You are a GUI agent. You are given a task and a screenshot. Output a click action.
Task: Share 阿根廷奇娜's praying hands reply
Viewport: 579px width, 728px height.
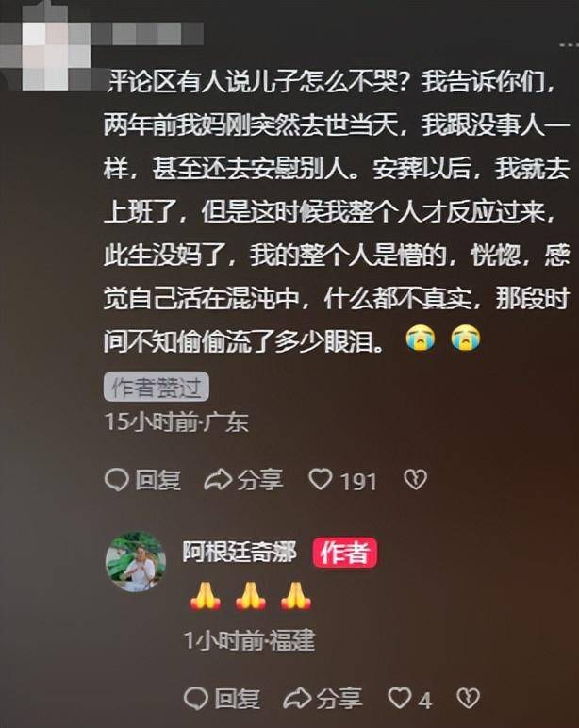[x=323, y=699]
